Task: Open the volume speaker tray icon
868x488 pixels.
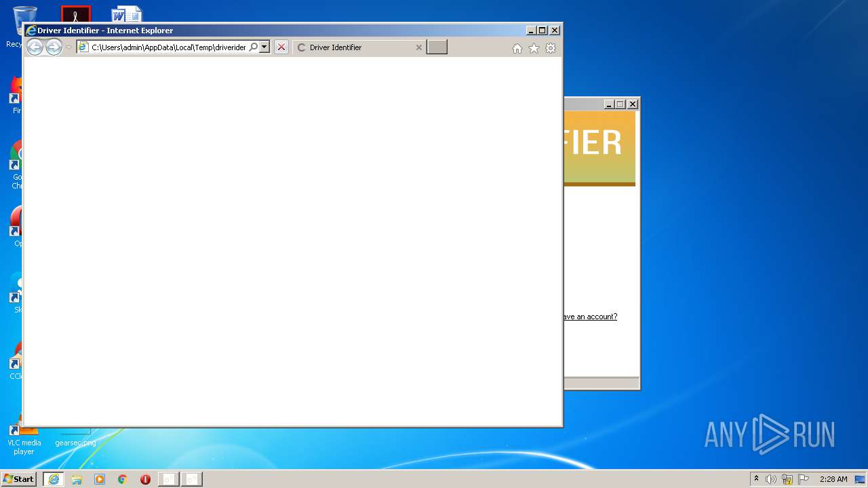Action: tap(771, 479)
